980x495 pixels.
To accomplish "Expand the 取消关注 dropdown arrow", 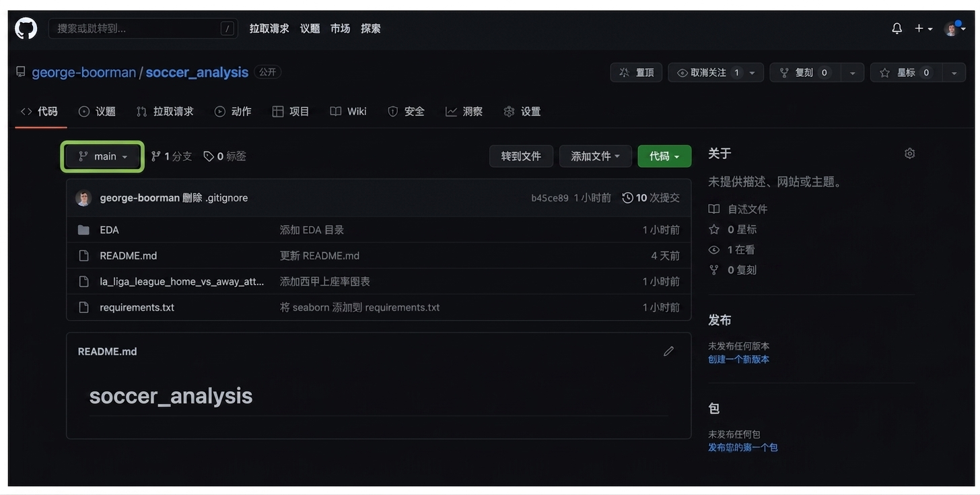I will click(753, 73).
